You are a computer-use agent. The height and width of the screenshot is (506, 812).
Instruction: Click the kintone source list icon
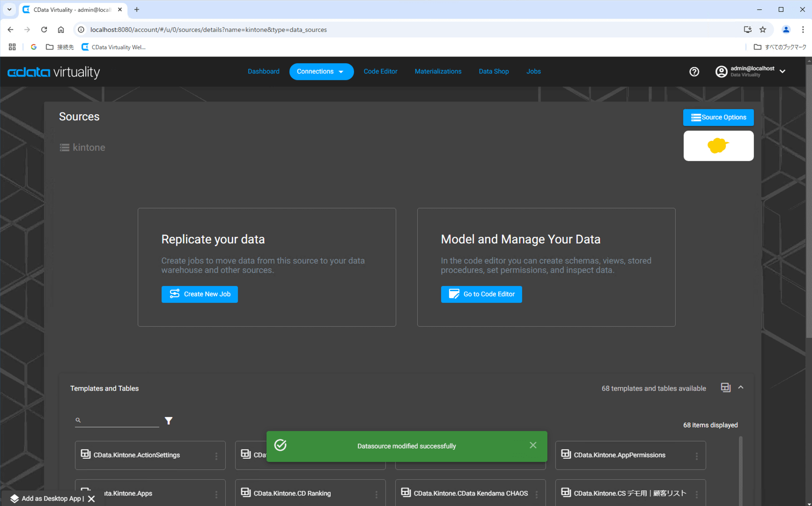point(65,147)
